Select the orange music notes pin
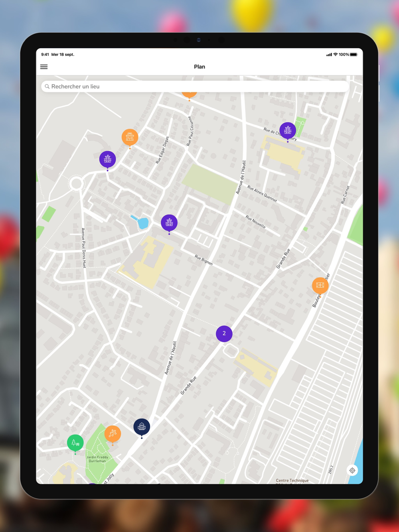The height and width of the screenshot is (532, 399). 113,434
